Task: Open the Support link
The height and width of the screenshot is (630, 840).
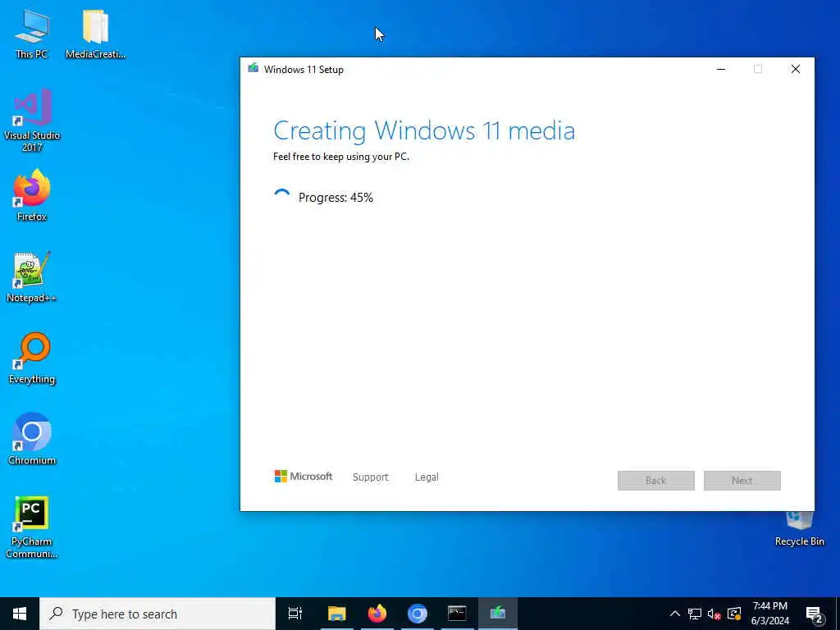Action: pos(370,477)
